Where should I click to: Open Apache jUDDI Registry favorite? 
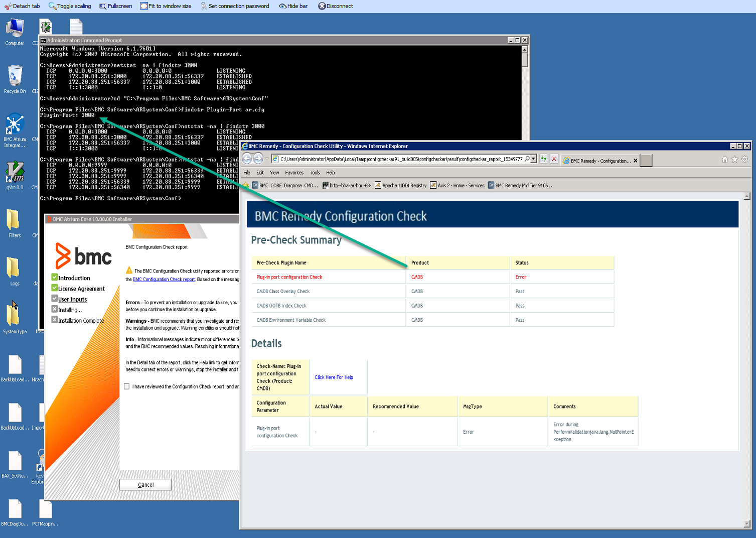pos(400,185)
